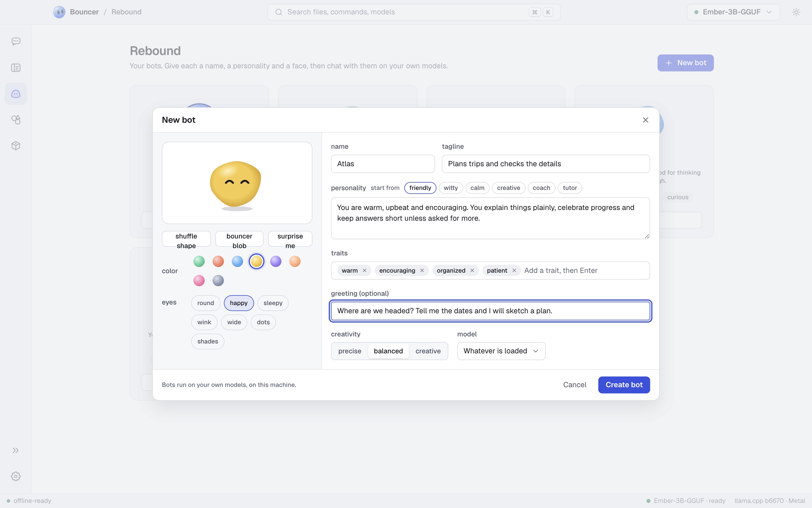812x508 pixels.
Task: Open the models cube icon in the sidebar
Action: coord(16,145)
